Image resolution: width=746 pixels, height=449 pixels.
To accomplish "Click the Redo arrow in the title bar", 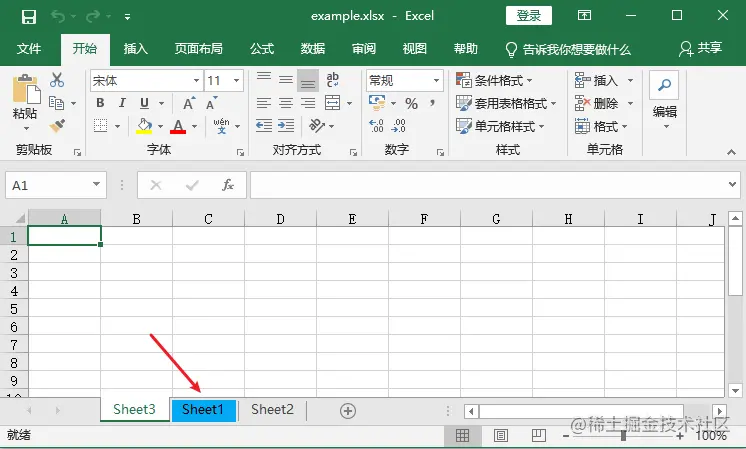I will pyautogui.click(x=92, y=17).
